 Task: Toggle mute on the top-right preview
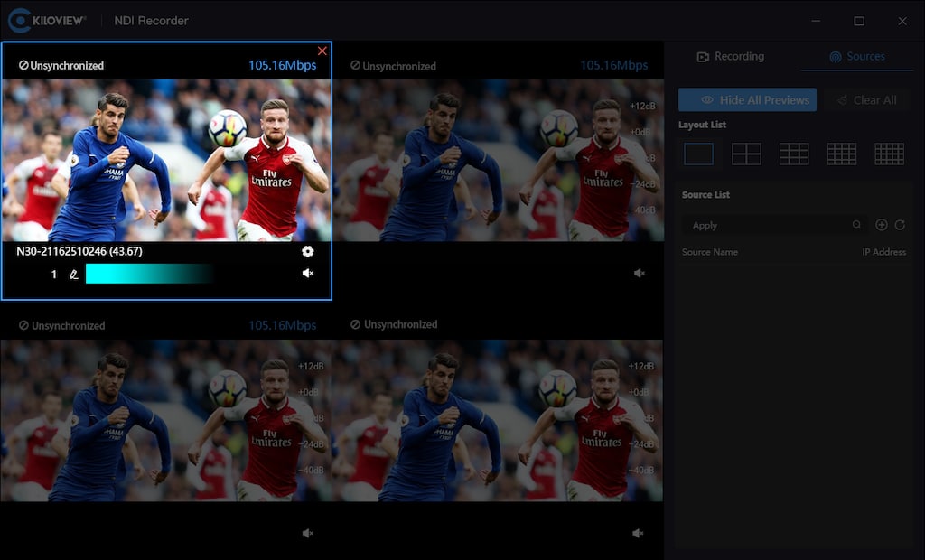(x=640, y=273)
